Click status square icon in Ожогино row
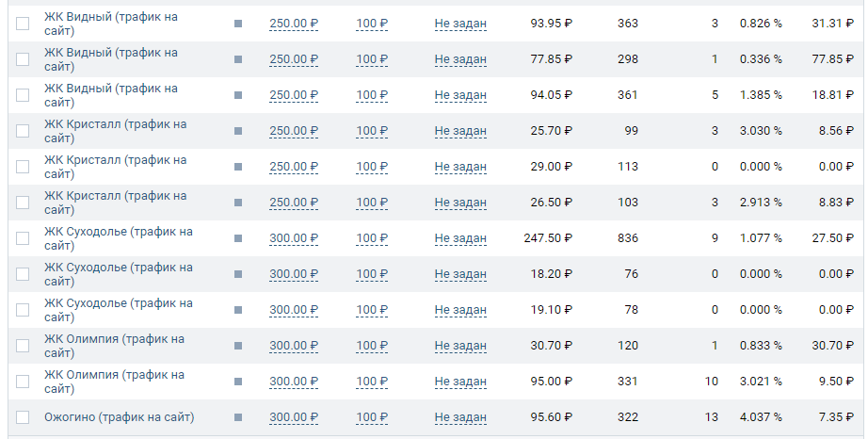This screenshot has width=868, height=439. 238,417
